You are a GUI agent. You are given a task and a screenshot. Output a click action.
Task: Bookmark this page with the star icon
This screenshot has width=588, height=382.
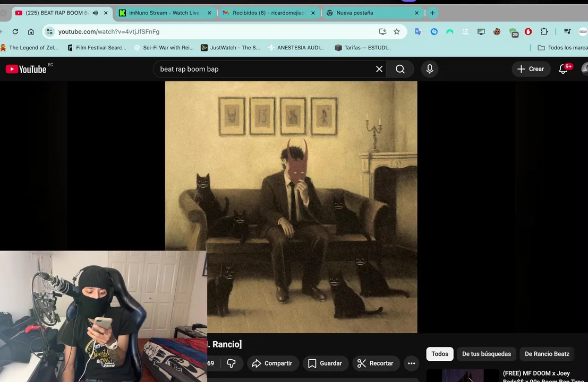click(x=397, y=31)
